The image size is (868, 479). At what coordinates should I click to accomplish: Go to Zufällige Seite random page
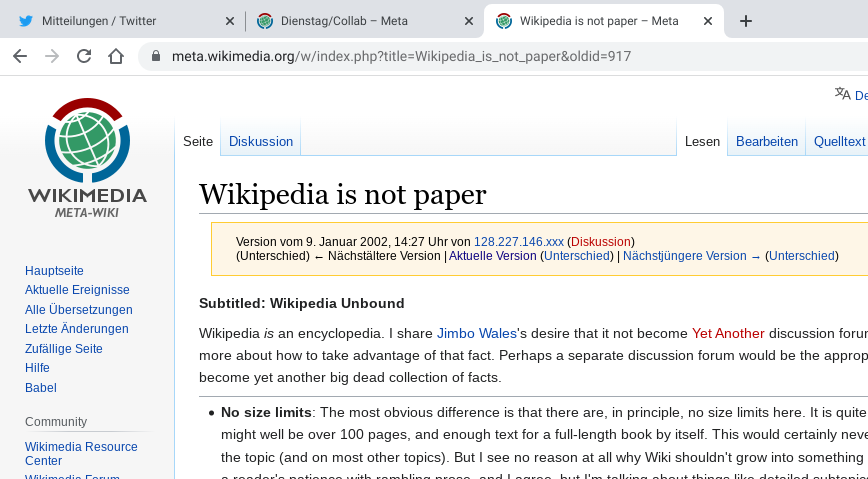pos(64,348)
